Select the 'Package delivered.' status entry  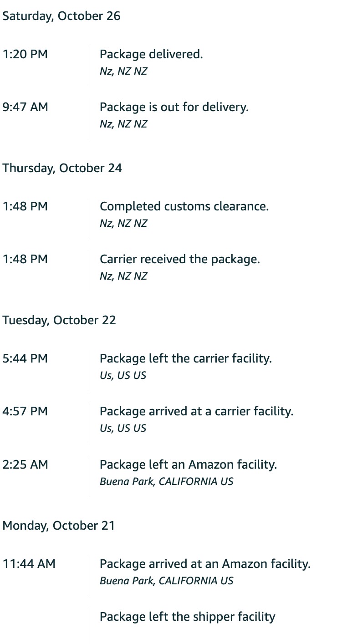click(151, 54)
